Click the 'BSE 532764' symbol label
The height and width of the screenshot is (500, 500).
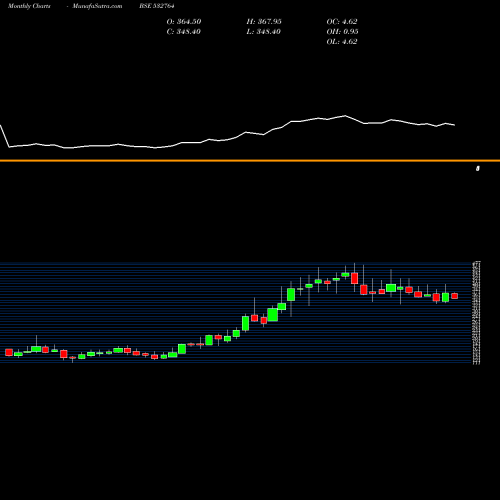[157, 6]
